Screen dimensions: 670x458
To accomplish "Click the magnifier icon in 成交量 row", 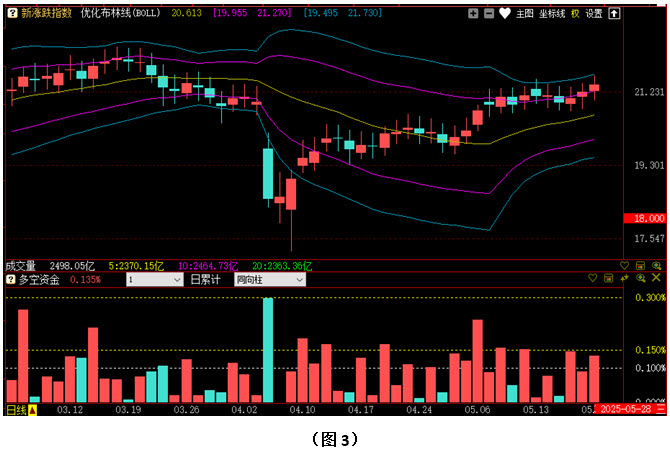I will pos(656,266).
